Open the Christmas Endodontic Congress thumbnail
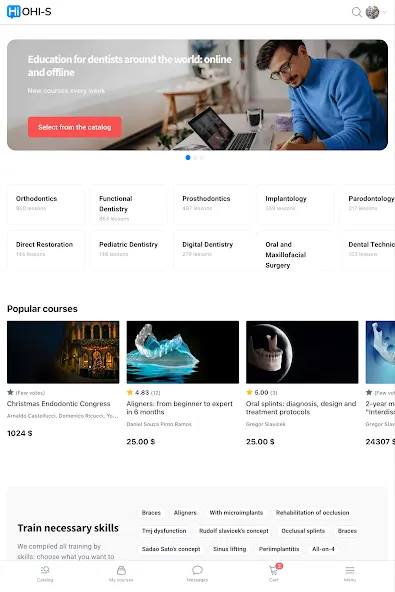The width and height of the screenshot is (395, 592). point(63,352)
